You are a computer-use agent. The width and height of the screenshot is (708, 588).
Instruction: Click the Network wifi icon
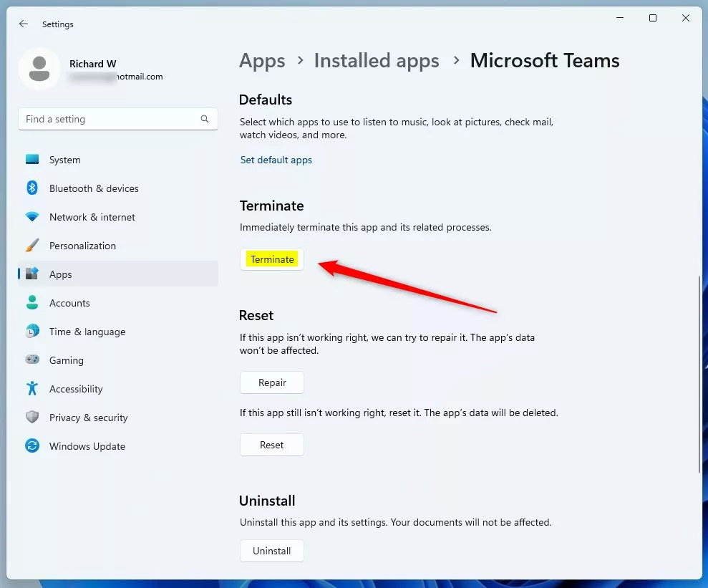point(32,217)
